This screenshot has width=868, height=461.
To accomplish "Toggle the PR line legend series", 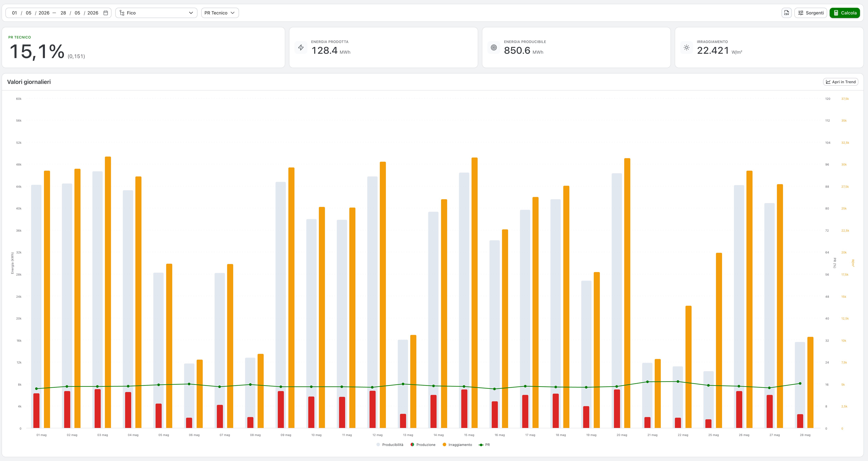I will tap(484, 445).
